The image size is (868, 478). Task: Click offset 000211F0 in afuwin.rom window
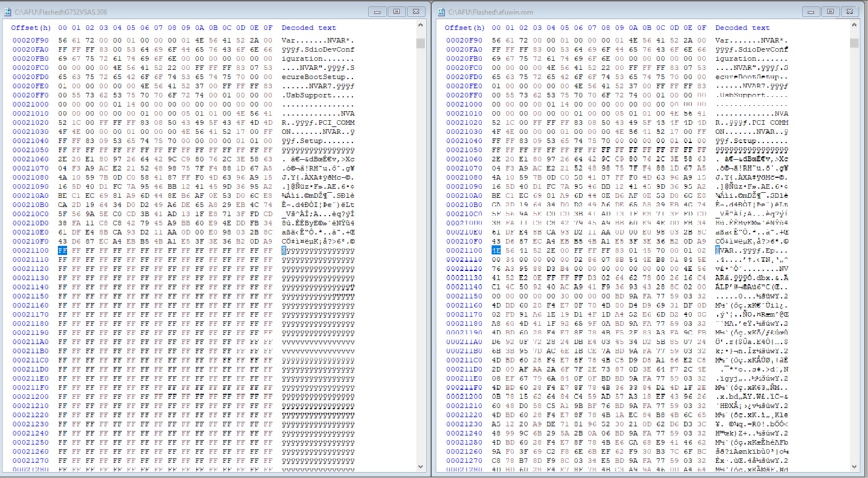tap(465, 388)
